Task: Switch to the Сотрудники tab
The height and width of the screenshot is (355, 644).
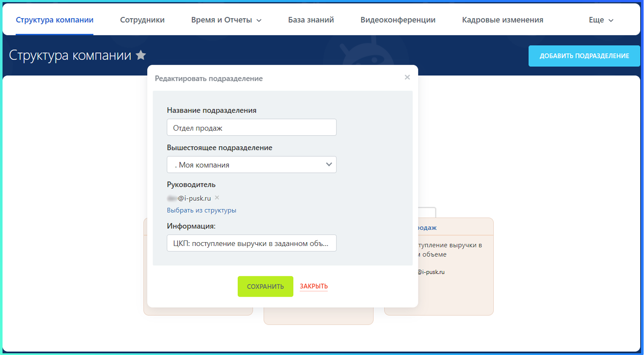Action: click(x=142, y=20)
